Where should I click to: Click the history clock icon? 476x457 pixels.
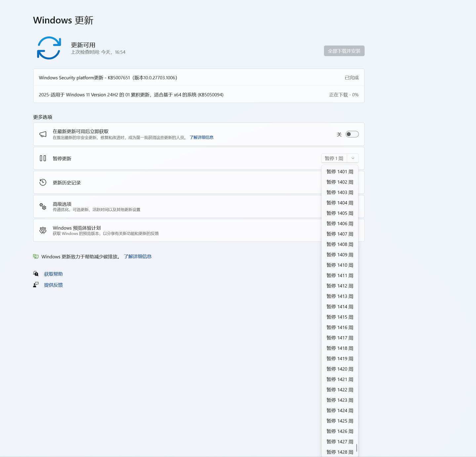[43, 182]
